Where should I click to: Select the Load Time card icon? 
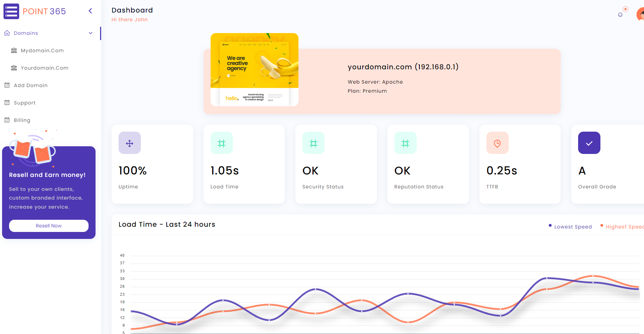tap(221, 143)
